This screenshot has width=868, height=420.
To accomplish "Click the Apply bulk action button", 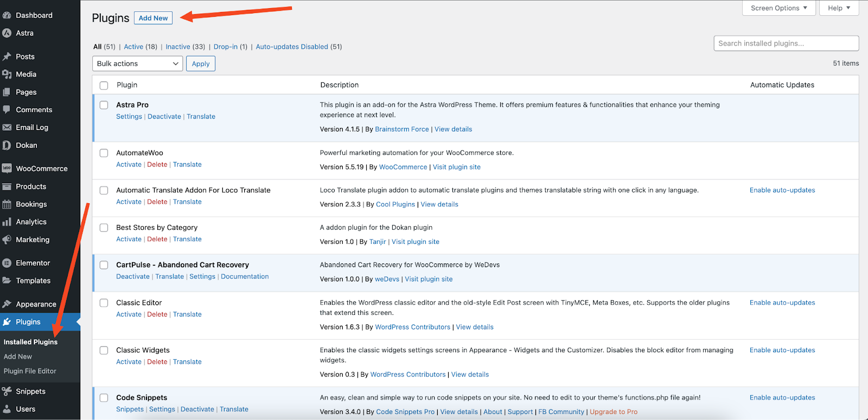I will coord(201,63).
